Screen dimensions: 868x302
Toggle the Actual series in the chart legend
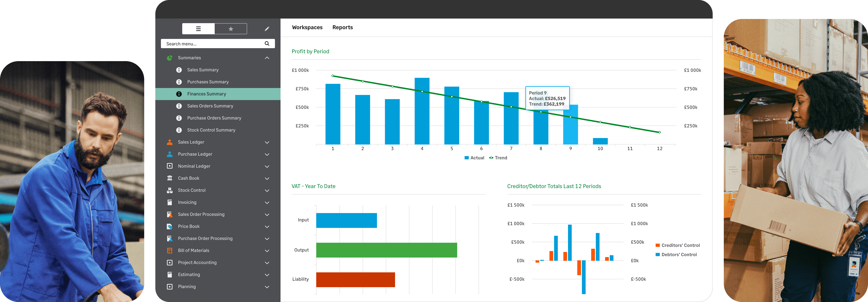(x=474, y=157)
